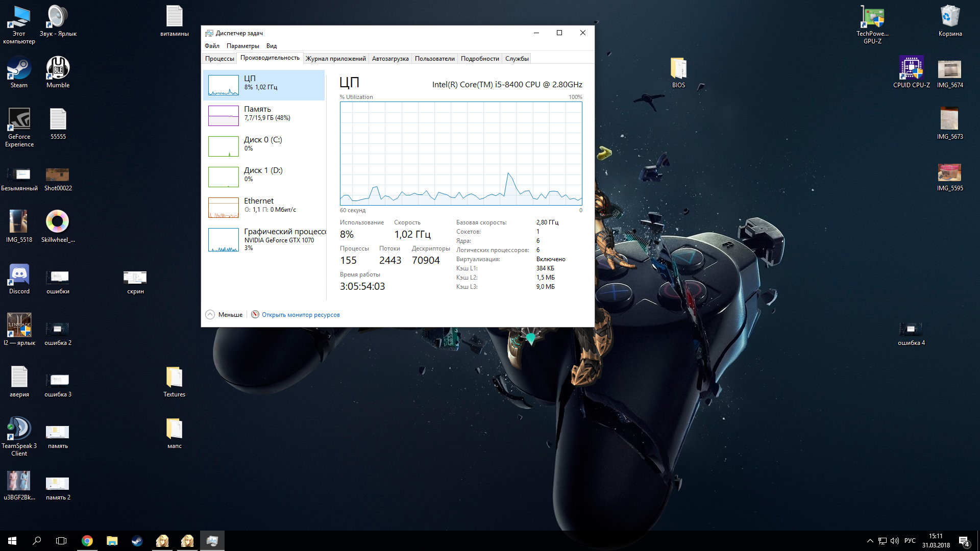Select the аверия text file icon
Image resolution: width=980 pixels, height=551 pixels.
click(19, 382)
